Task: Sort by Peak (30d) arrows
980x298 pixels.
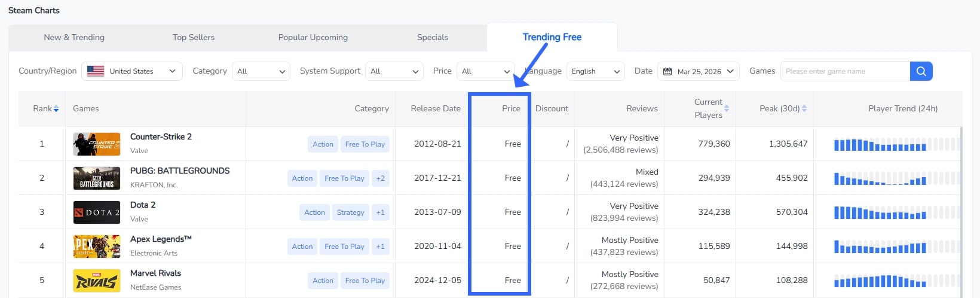Action: click(804, 108)
